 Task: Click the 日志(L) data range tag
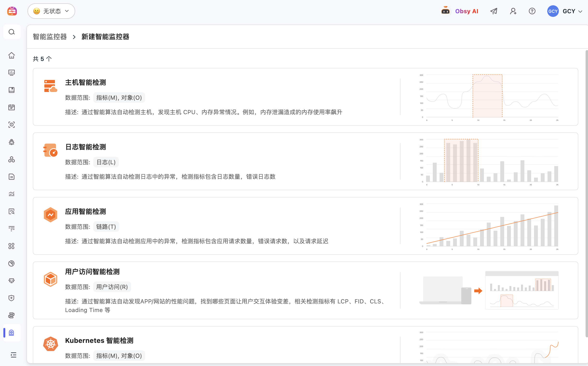(106, 162)
